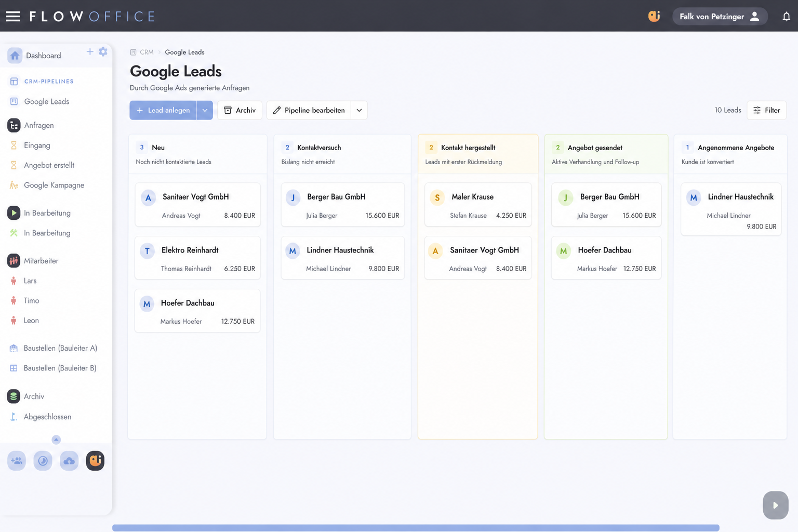Expand Pipeline bearbeiten dropdown chevron
Screen dimensions: 798x532
[359, 110]
